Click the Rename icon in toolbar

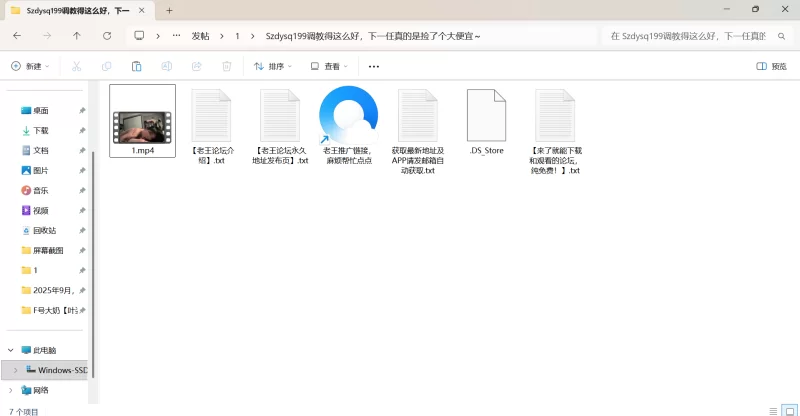point(167,66)
